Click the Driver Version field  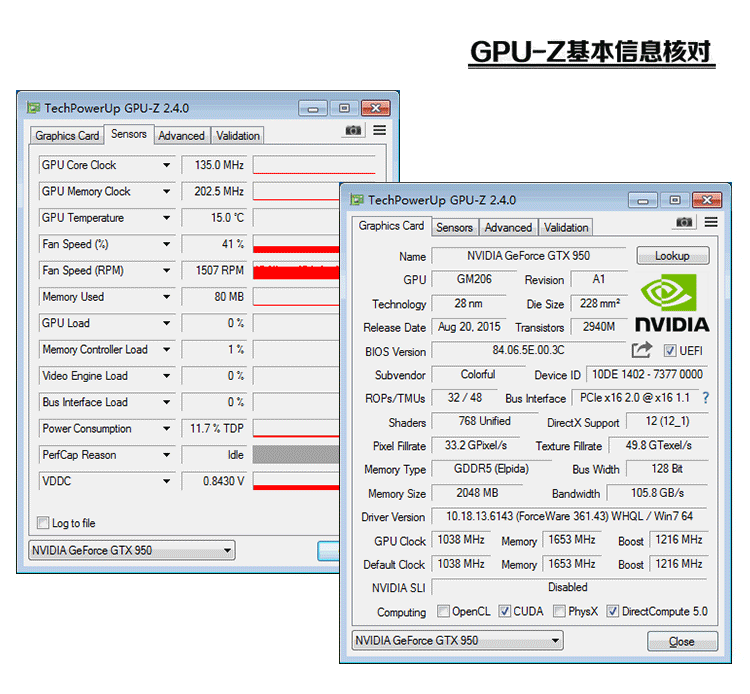[x=569, y=516]
